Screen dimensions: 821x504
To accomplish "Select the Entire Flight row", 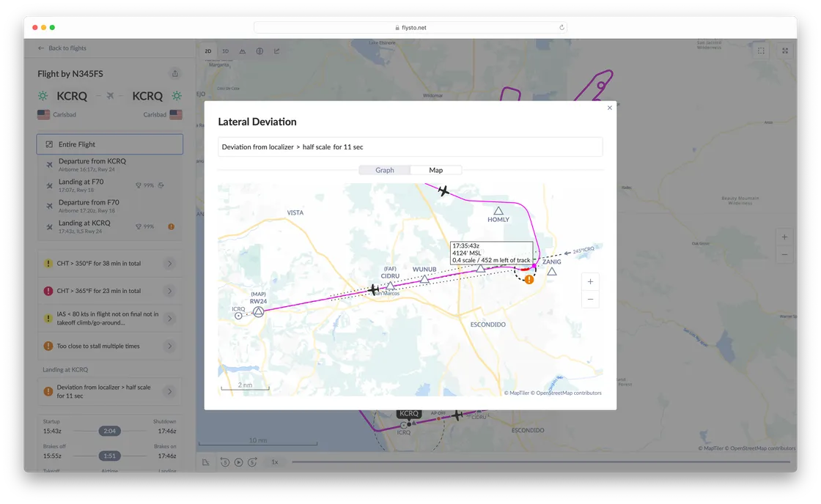I will [x=110, y=144].
